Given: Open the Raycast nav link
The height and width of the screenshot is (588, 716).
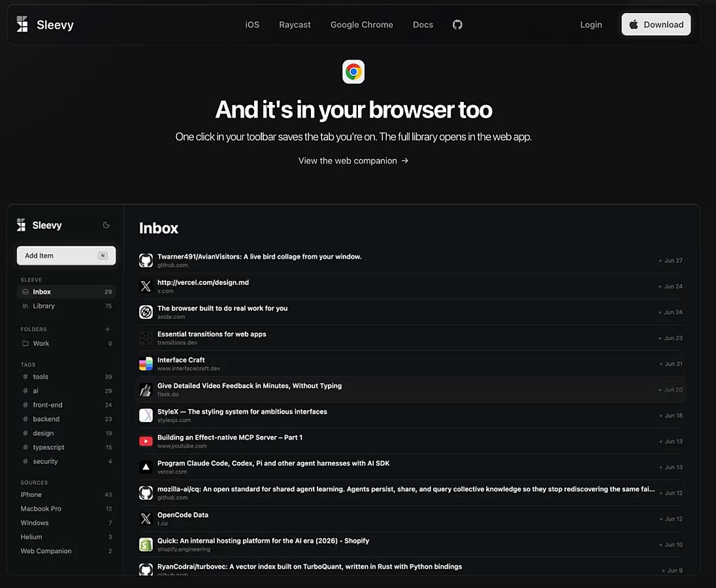Looking at the screenshot, I should (295, 25).
